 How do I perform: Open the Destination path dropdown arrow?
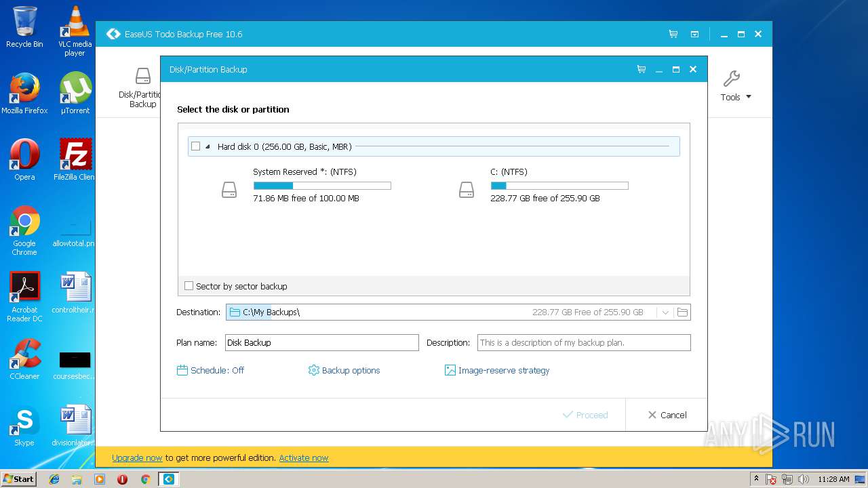(665, 312)
